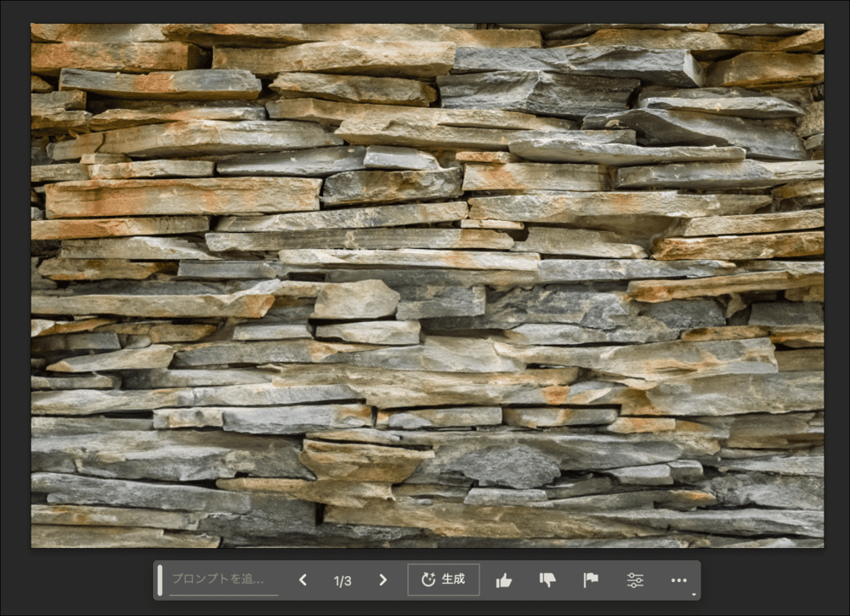Image resolution: width=850 pixels, height=616 pixels.
Task: Report the result with flag icon
Action: click(x=591, y=580)
